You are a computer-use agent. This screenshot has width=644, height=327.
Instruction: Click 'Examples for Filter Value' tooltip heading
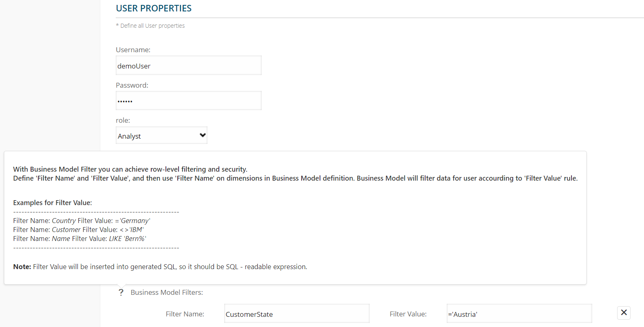[53, 203]
